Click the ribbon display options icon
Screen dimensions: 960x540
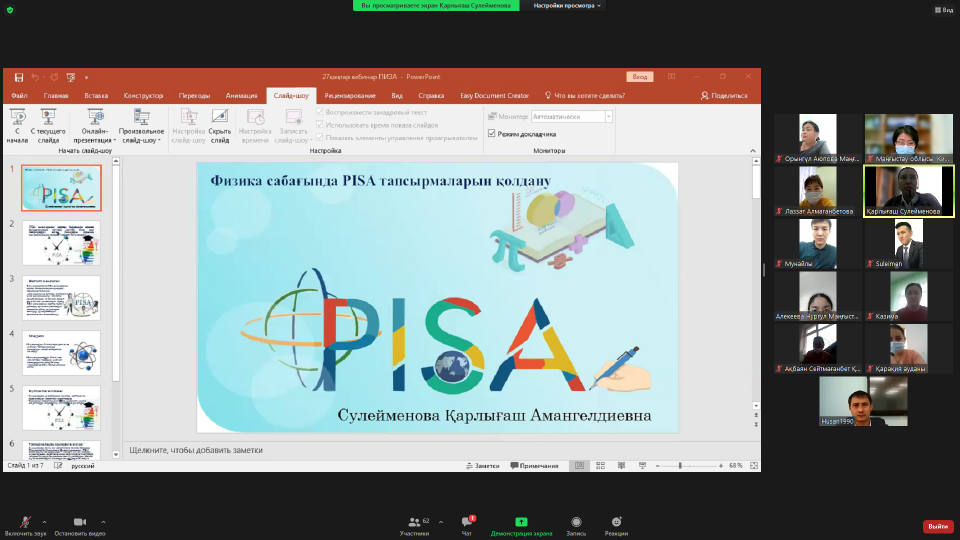pyautogui.click(x=672, y=77)
